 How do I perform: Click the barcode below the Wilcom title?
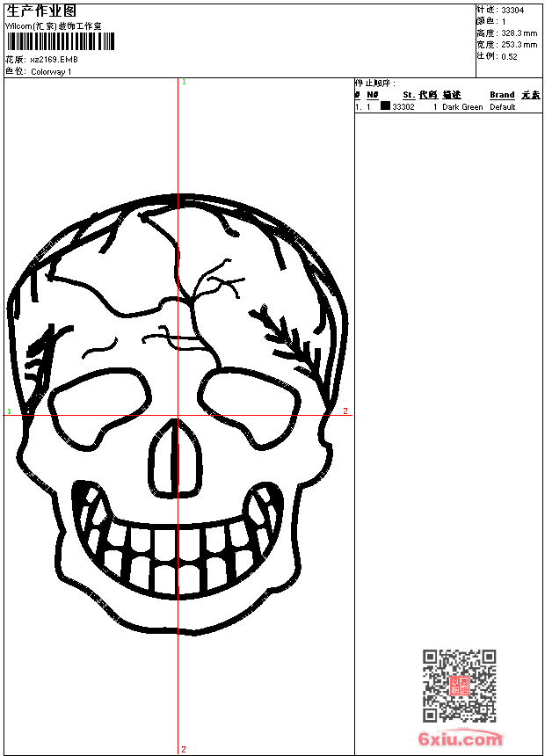(x=54, y=41)
